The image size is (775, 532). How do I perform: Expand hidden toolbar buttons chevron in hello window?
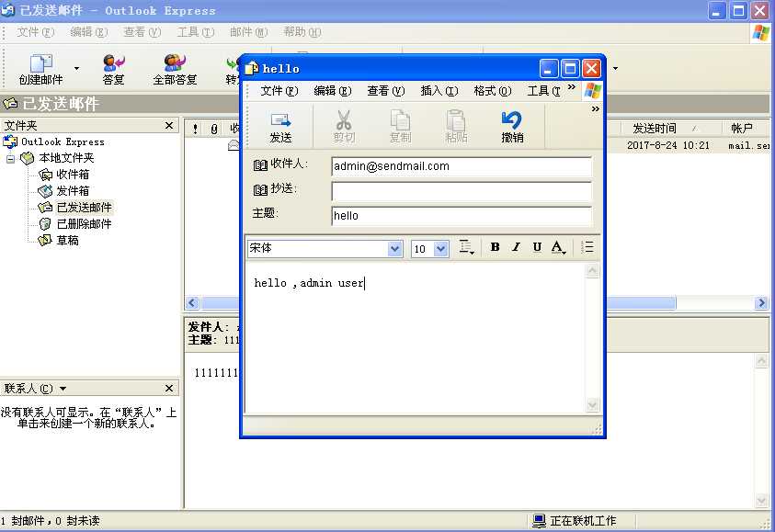coord(596,108)
